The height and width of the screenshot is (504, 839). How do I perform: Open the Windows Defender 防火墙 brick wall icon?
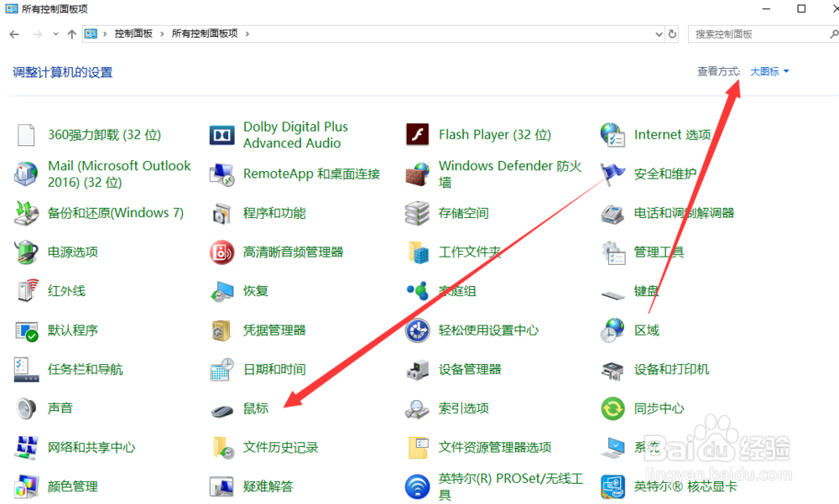[417, 174]
